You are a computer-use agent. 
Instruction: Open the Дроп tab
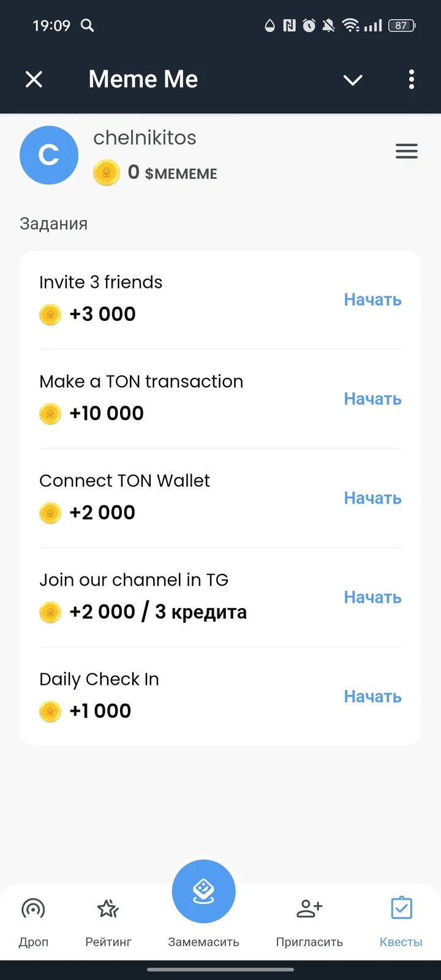33,920
